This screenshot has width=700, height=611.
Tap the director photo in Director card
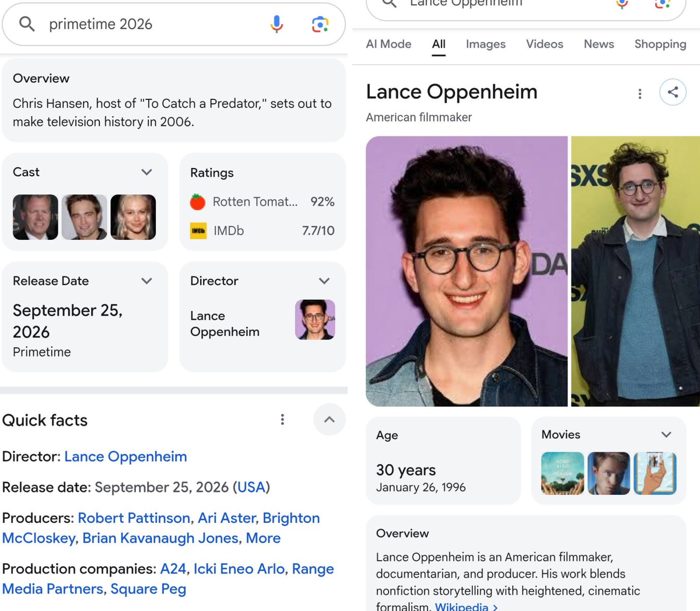[315, 320]
